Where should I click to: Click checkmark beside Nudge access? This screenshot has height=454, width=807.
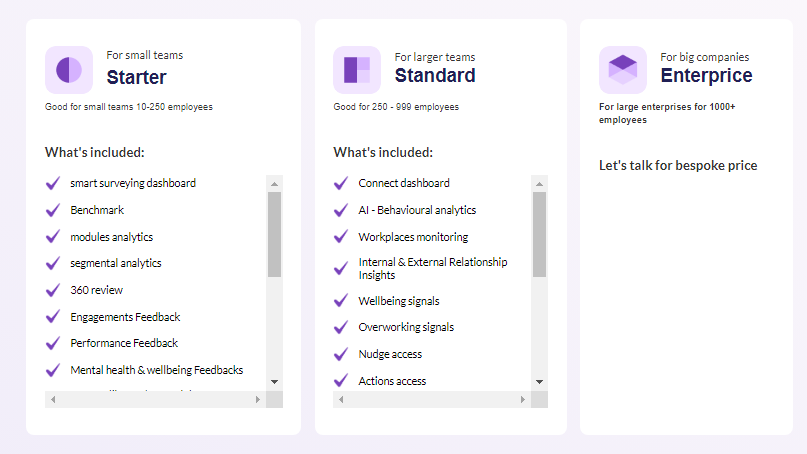click(x=341, y=354)
